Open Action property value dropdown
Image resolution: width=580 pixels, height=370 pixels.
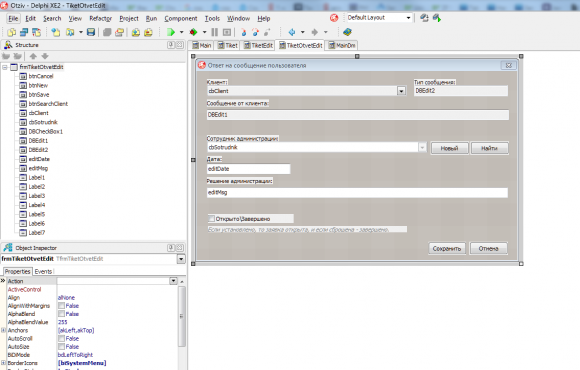[173, 281]
